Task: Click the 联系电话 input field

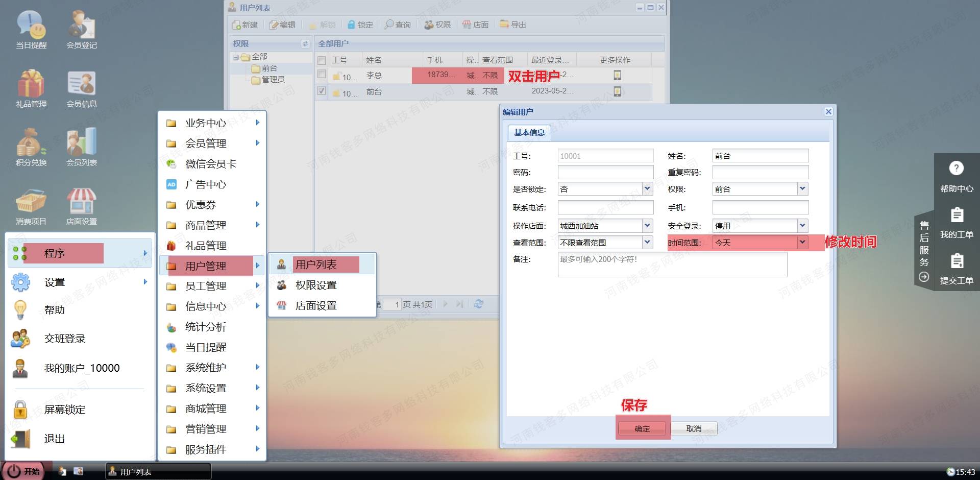Action: point(605,207)
